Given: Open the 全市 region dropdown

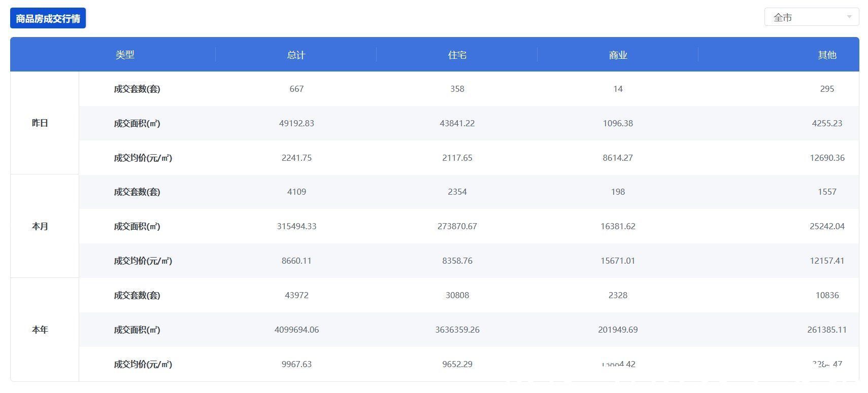Looking at the screenshot, I should tap(811, 17).
